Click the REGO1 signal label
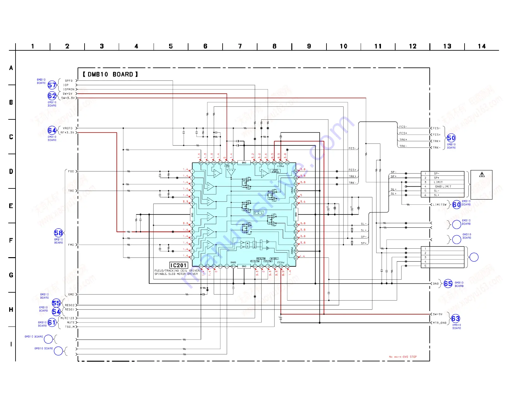This screenshot has width=532, height=400. [x=70, y=309]
